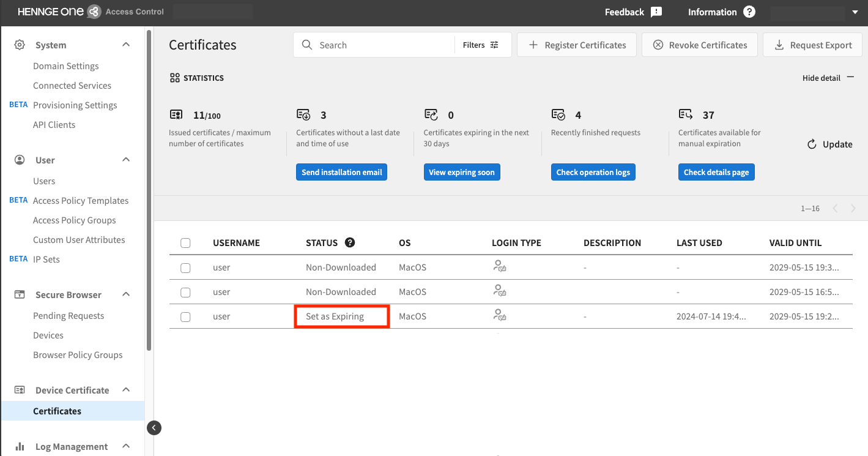The height and width of the screenshot is (456, 868).
Task: Click the recently finished requests icon
Action: 558,114
